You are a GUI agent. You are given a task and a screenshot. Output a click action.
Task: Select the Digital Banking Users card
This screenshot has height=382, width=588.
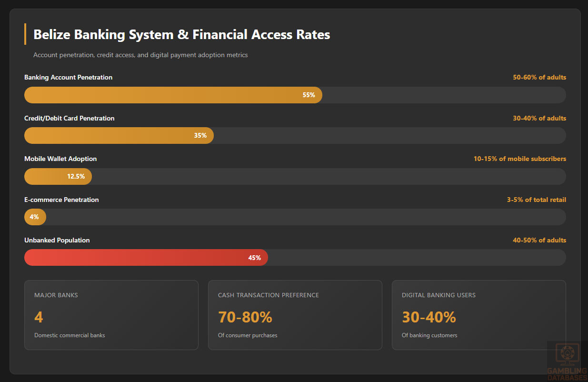pos(479,315)
